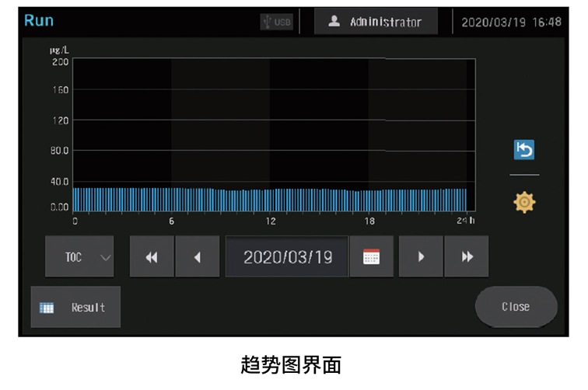Click the blue return arrow icon
The width and height of the screenshot is (588, 390).
click(x=524, y=150)
